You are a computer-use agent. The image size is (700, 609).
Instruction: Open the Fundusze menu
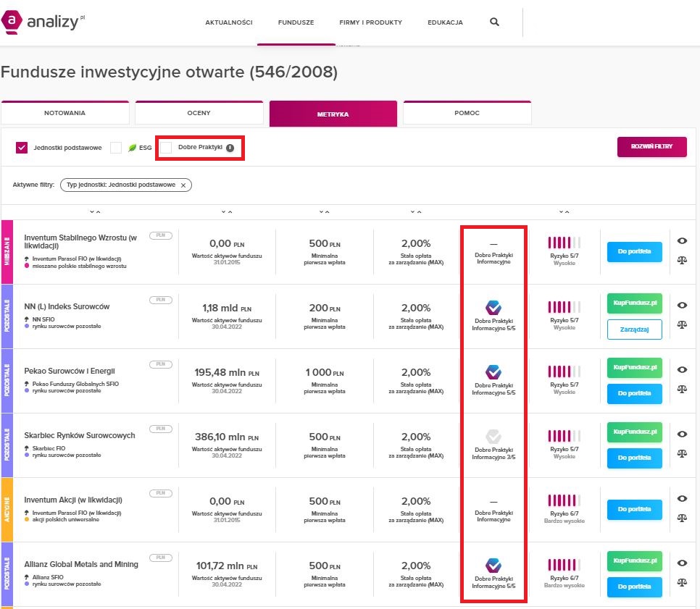click(296, 22)
